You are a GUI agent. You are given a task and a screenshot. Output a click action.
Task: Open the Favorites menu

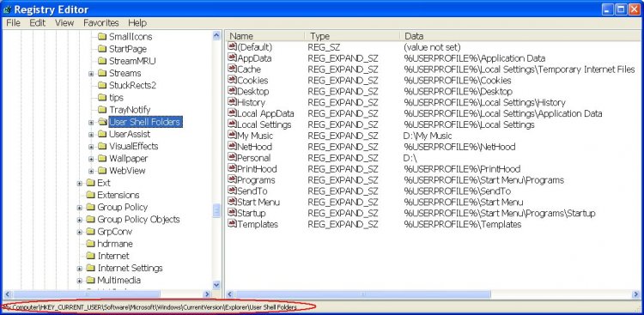101,23
